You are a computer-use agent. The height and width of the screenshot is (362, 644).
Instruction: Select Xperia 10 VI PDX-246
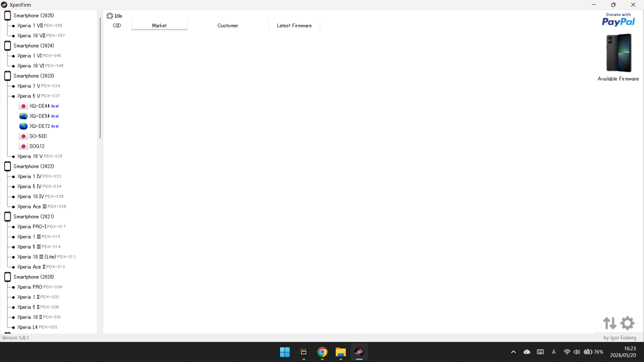click(x=40, y=66)
